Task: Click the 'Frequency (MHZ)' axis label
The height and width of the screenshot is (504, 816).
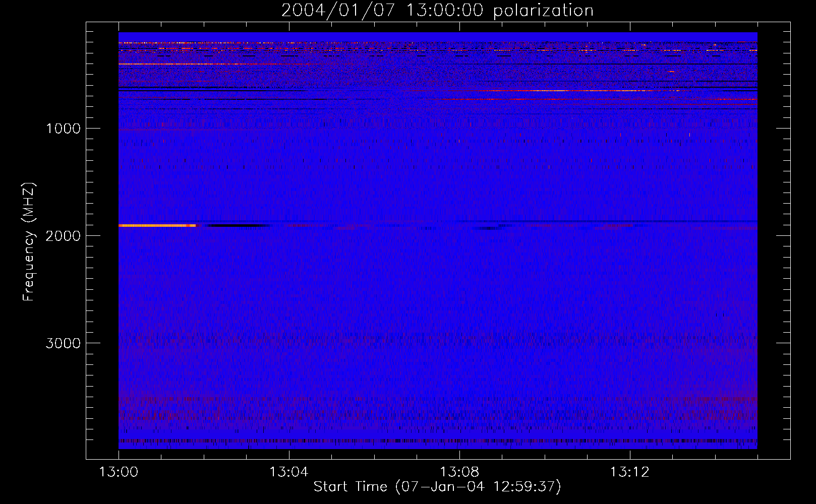Action: [x=29, y=242]
